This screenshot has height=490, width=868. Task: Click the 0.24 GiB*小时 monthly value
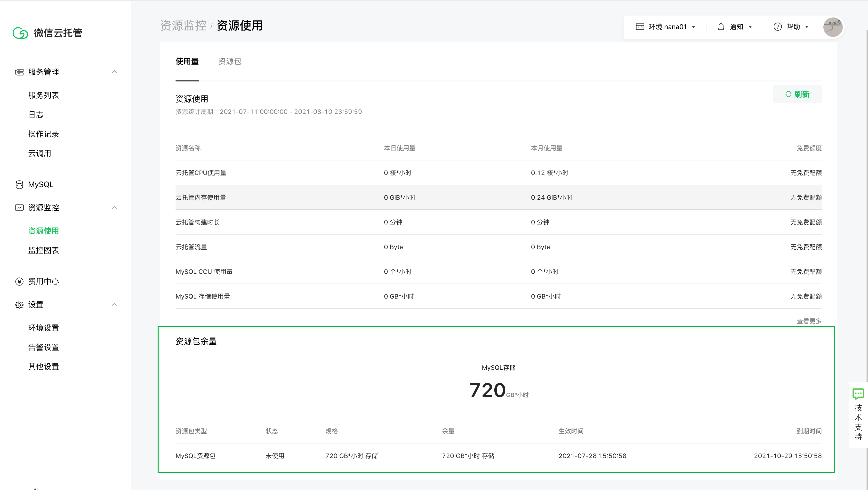coord(551,198)
